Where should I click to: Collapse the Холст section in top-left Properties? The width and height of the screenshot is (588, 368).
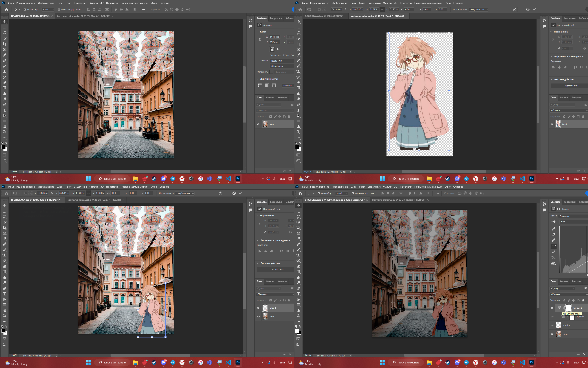tap(257, 32)
